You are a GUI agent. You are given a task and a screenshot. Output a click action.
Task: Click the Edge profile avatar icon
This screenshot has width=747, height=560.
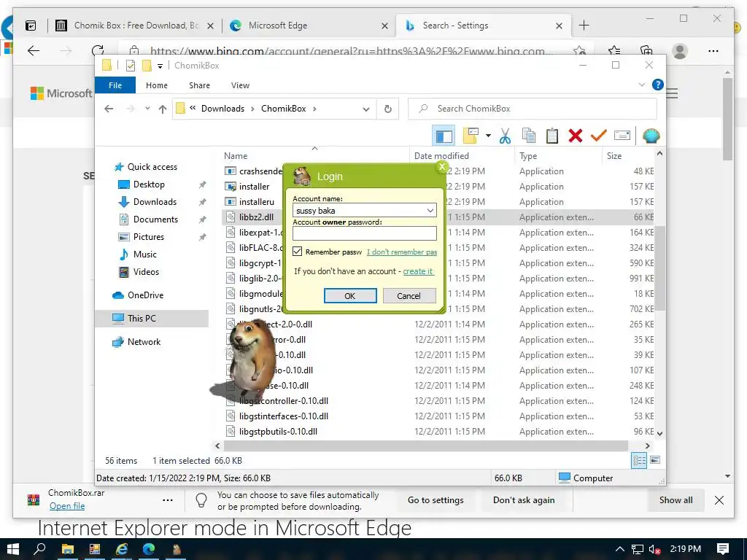click(680, 51)
